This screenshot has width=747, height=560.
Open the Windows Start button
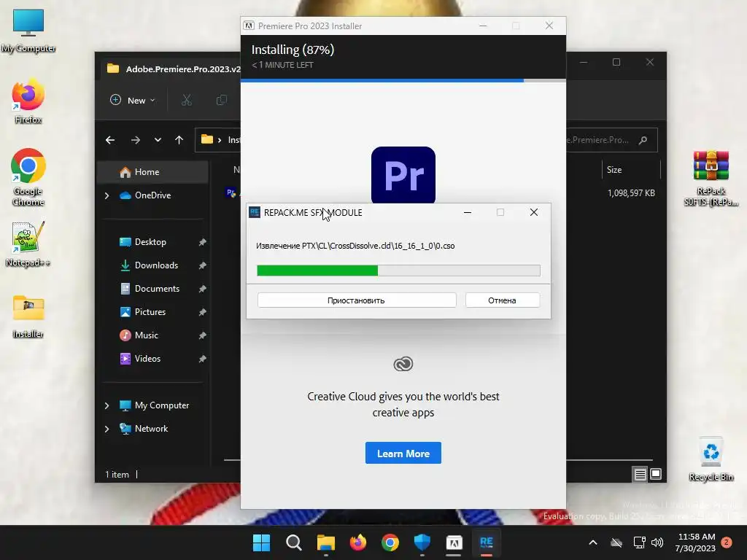pos(261,542)
